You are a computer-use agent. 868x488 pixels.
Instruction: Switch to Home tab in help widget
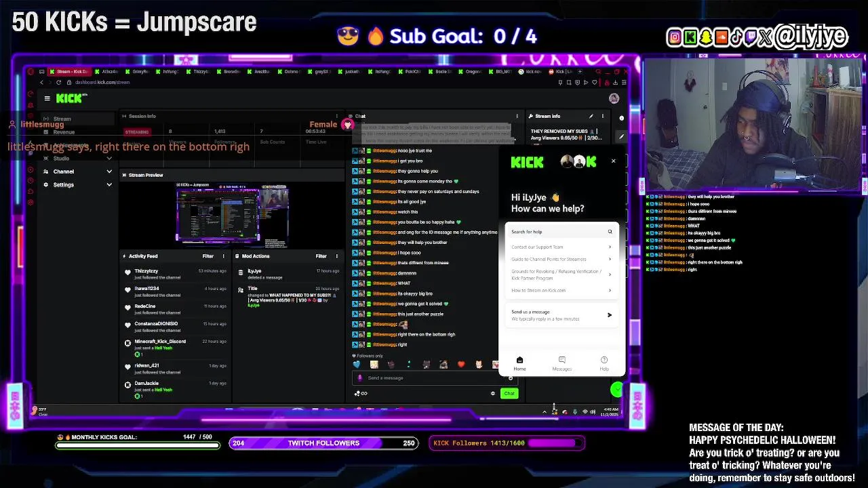click(x=519, y=364)
